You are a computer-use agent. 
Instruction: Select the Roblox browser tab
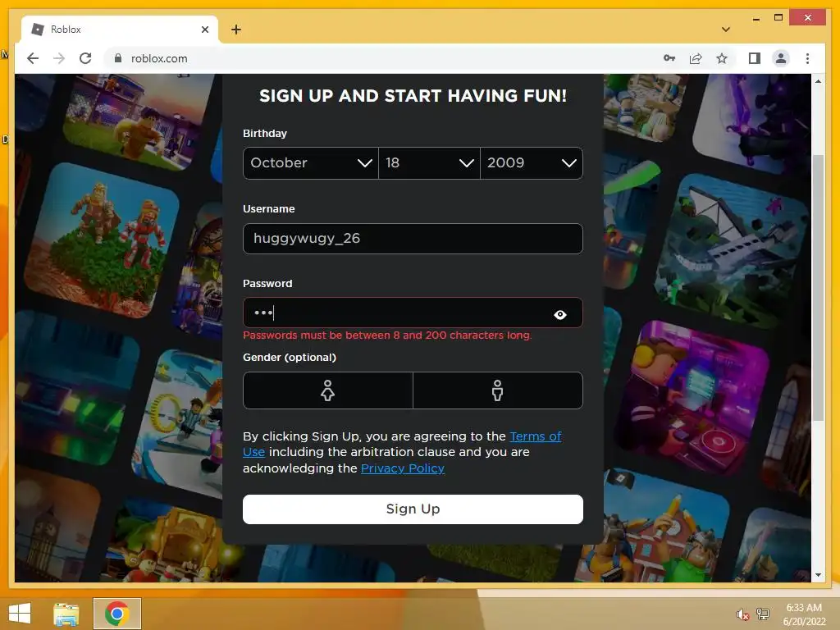119,30
